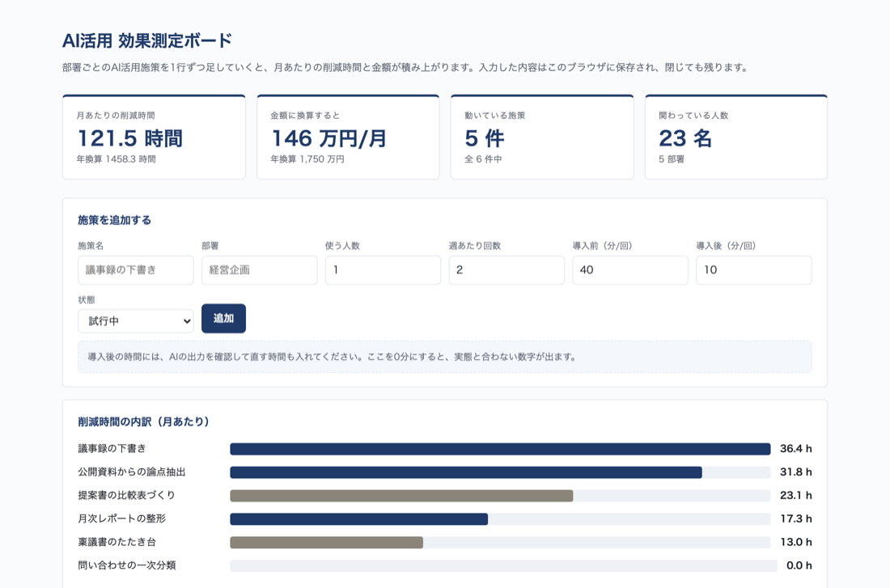Click the 提案書の比較表づくり bar
890x588 pixels.
500,496
